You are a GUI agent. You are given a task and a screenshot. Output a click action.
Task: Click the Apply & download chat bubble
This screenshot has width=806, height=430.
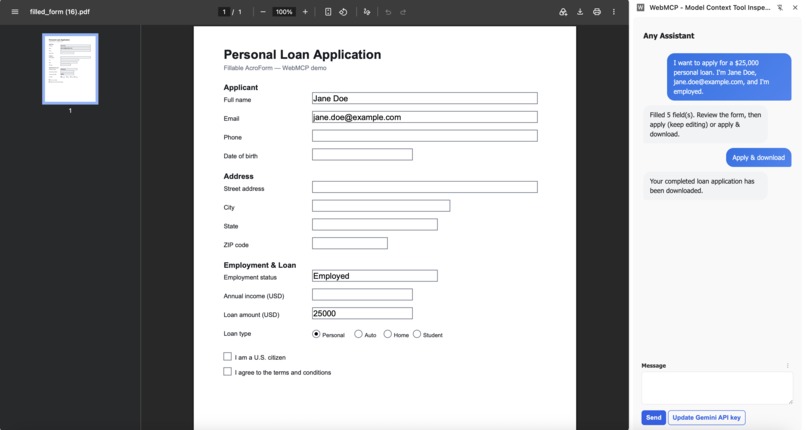click(x=758, y=158)
